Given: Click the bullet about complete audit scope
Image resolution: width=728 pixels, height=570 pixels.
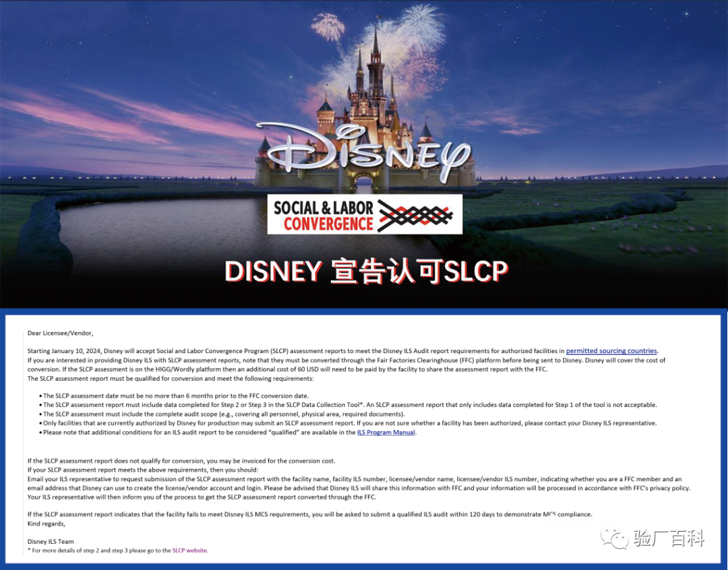Looking at the screenshot, I should point(222,414).
